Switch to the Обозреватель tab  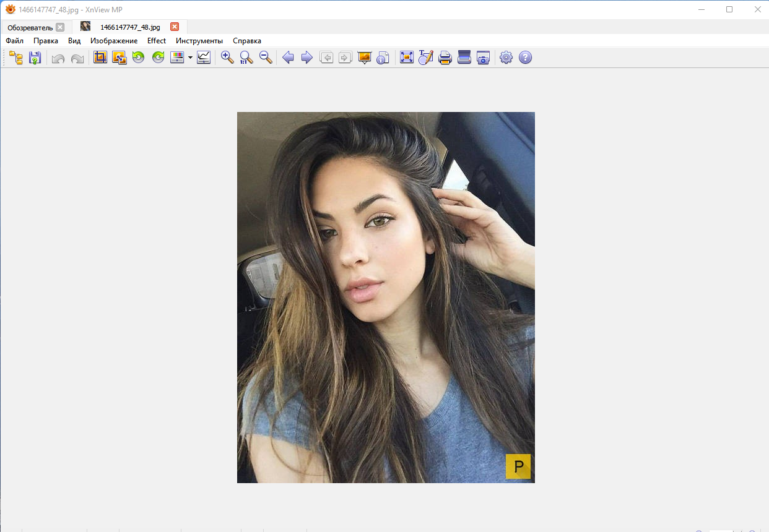tap(30, 27)
